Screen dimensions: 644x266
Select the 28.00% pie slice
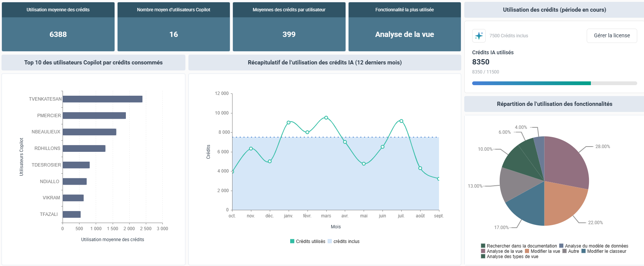click(567, 162)
